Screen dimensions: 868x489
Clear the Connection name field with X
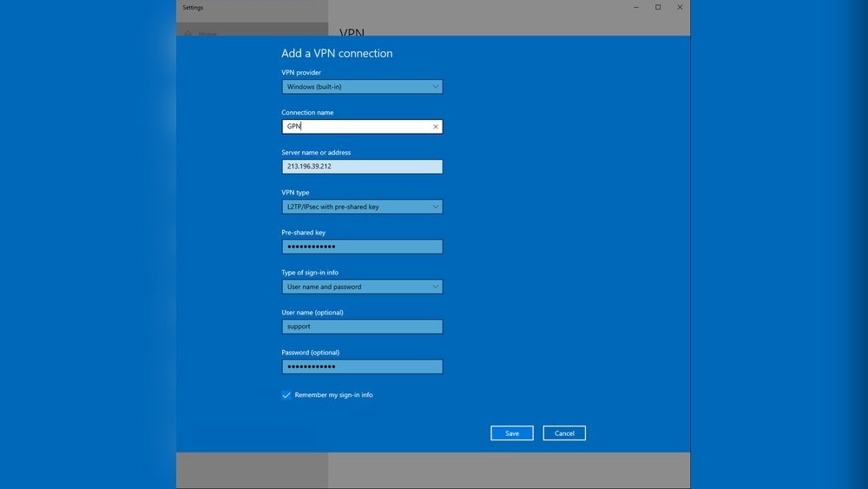pyautogui.click(x=435, y=127)
